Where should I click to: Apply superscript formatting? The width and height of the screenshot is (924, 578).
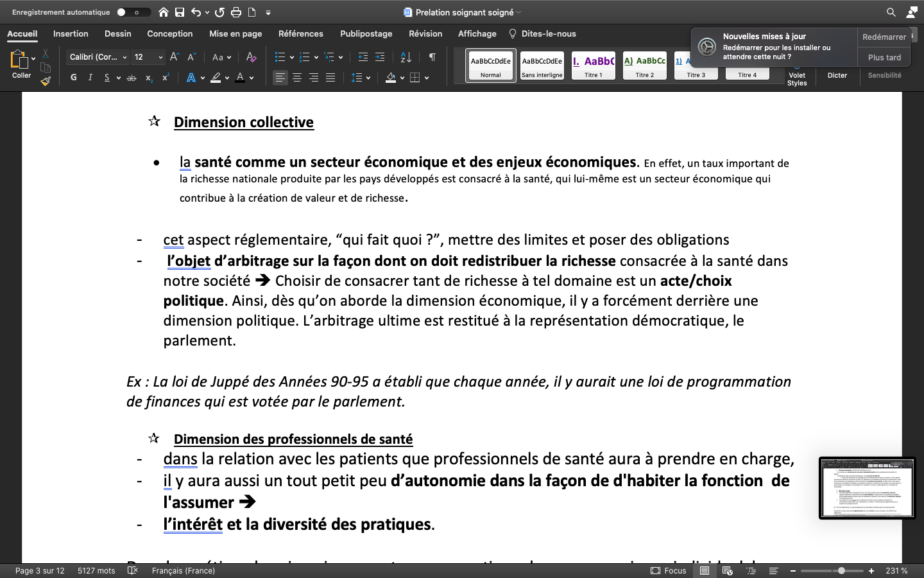click(x=166, y=78)
